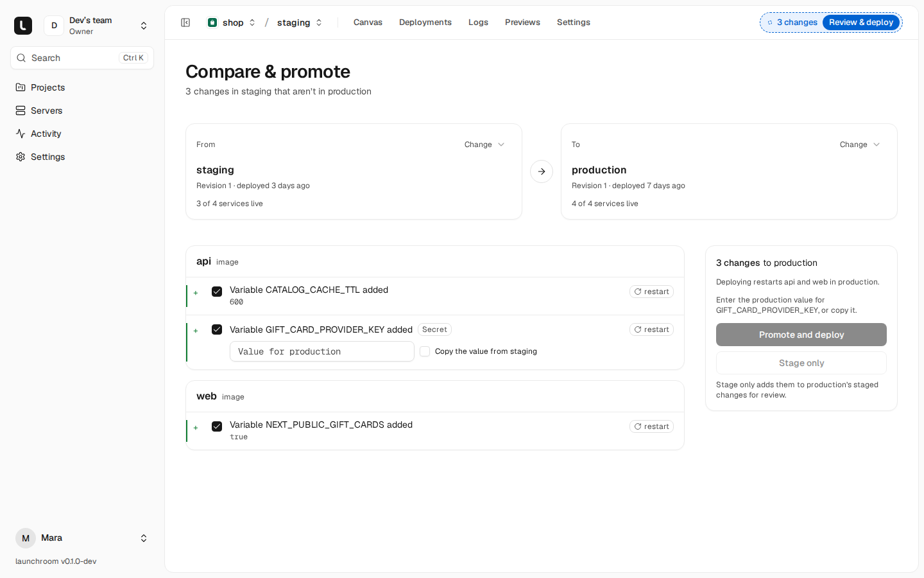Go to the Logs tab
This screenshot has height=578, width=924.
pyautogui.click(x=478, y=22)
